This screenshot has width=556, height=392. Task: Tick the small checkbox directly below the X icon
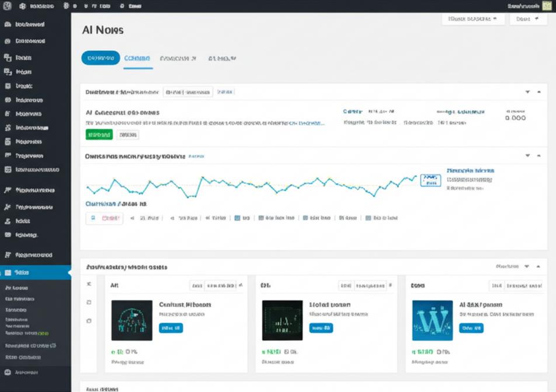point(89,302)
